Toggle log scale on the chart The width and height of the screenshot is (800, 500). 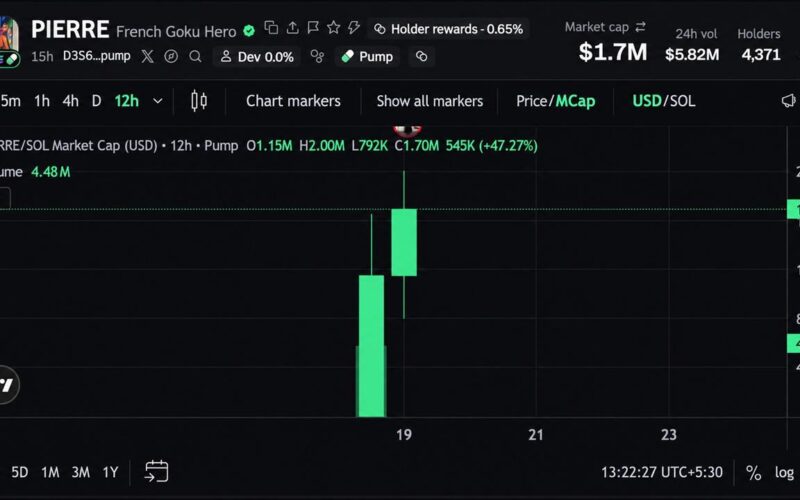784,472
